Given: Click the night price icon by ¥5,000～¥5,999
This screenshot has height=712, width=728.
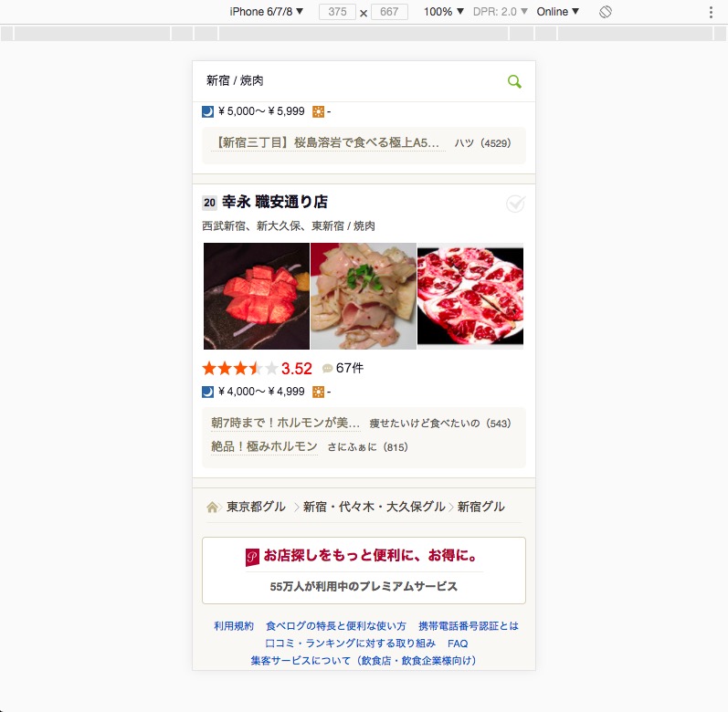Looking at the screenshot, I should [207, 111].
